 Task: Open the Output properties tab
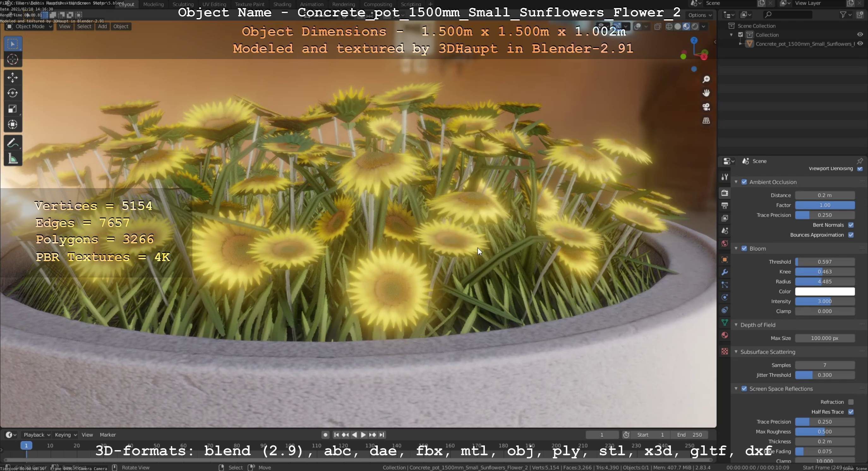[x=725, y=206]
